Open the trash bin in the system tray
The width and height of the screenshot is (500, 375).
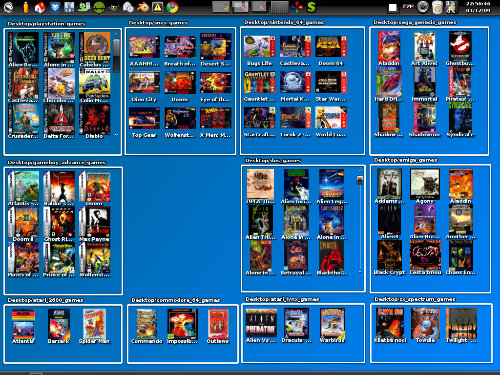point(437,7)
